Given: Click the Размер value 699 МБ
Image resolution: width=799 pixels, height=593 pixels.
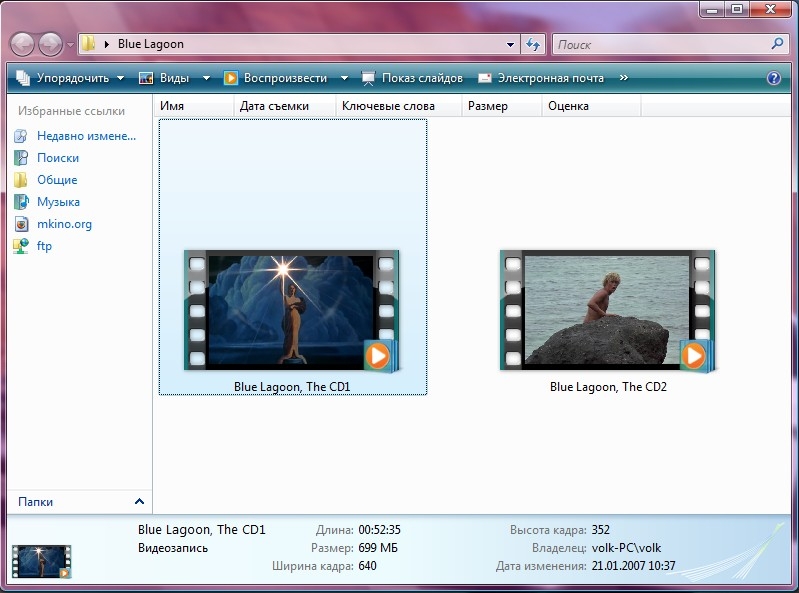Looking at the screenshot, I should point(378,548).
